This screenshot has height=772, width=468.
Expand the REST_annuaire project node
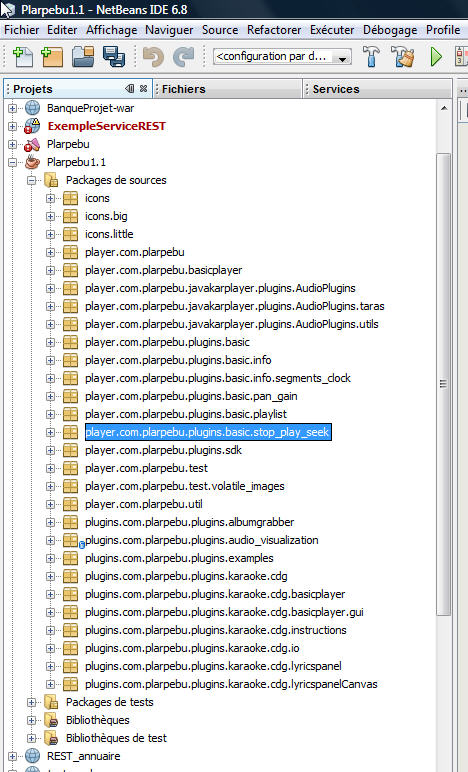point(12,756)
